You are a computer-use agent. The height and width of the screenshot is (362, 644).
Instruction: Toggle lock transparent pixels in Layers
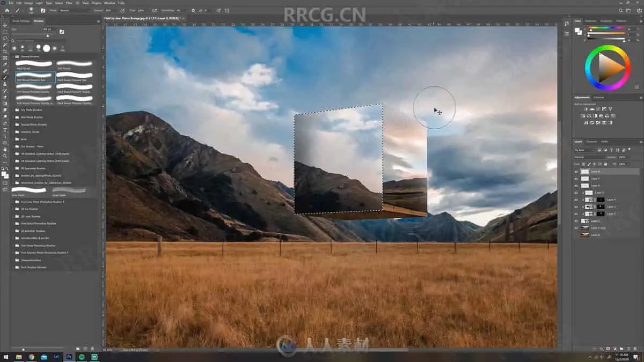583,164
